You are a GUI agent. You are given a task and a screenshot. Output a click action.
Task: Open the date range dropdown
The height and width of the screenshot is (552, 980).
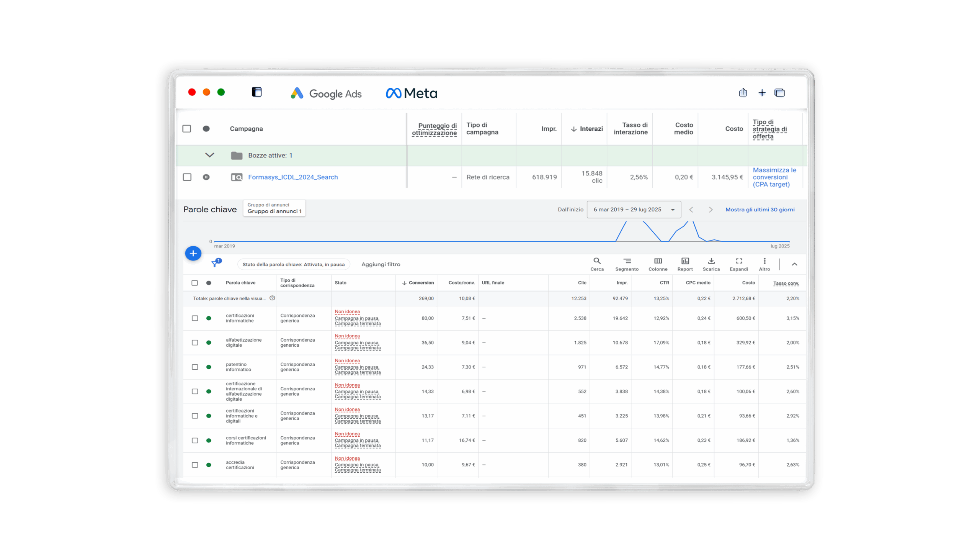(633, 210)
